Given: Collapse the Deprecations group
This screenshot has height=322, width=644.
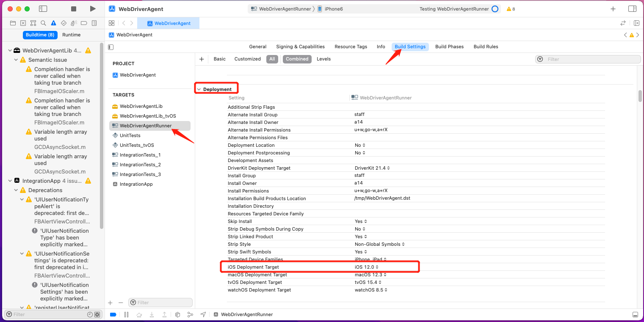Looking at the screenshot, I should (x=16, y=190).
